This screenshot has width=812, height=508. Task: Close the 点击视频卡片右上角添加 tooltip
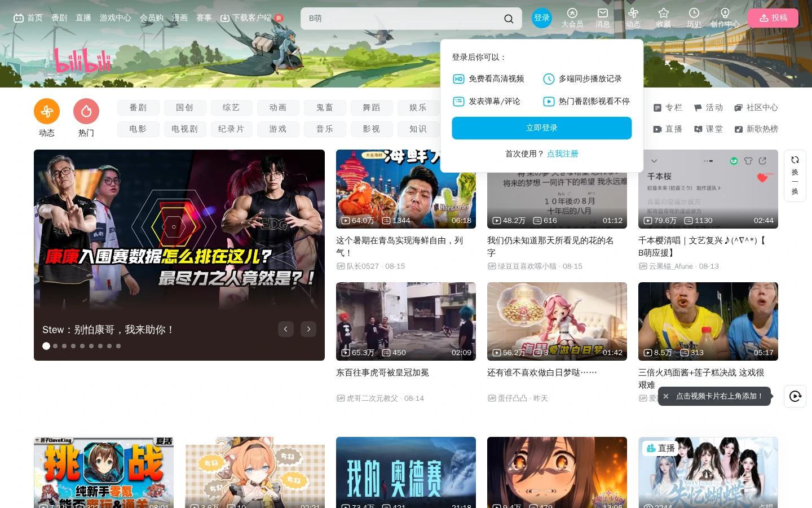point(666,396)
